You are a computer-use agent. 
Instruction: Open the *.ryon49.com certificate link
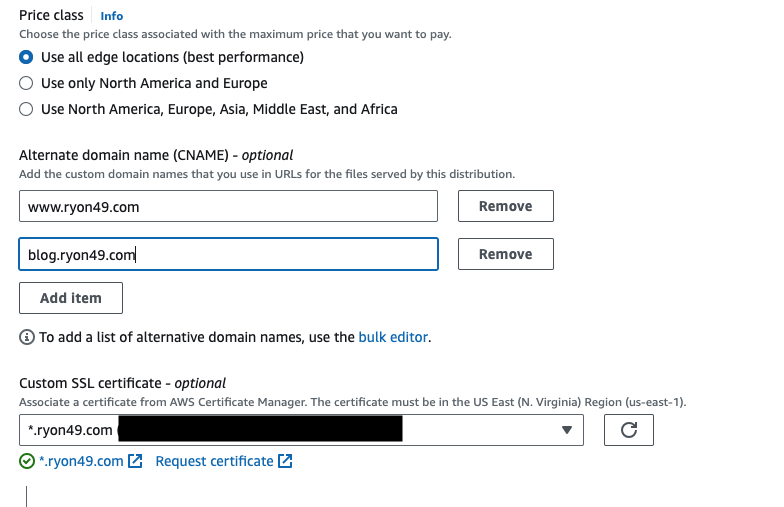pos(81,461)
